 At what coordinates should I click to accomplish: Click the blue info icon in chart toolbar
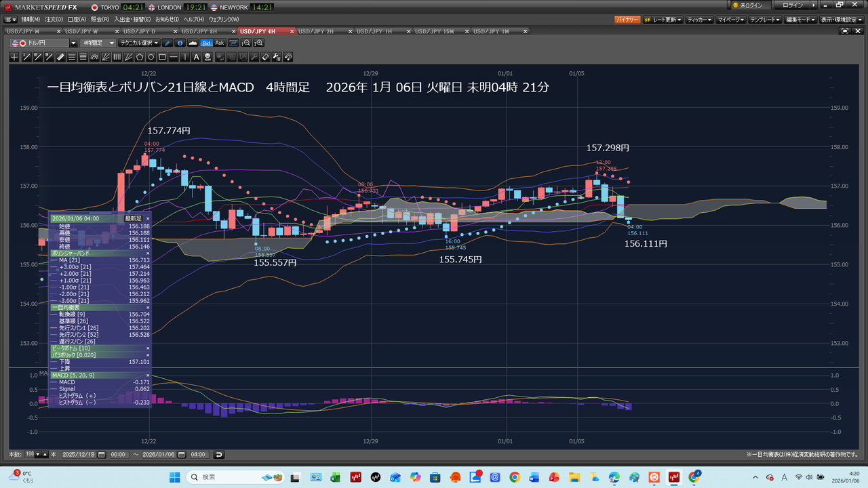180,43
